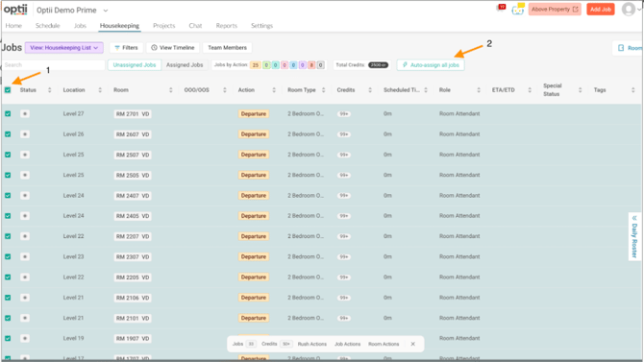Toggle the select-all header checkbox

click(8, 90)
